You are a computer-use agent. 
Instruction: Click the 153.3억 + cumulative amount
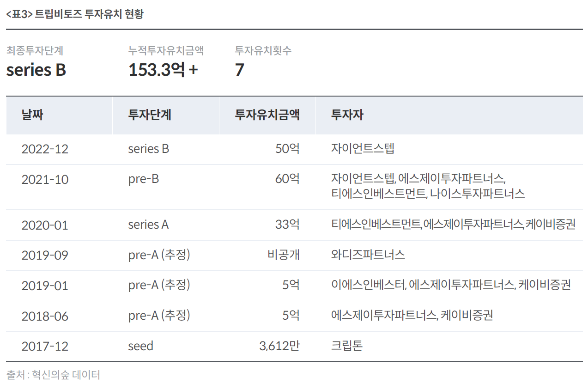[x=163, y=70]
